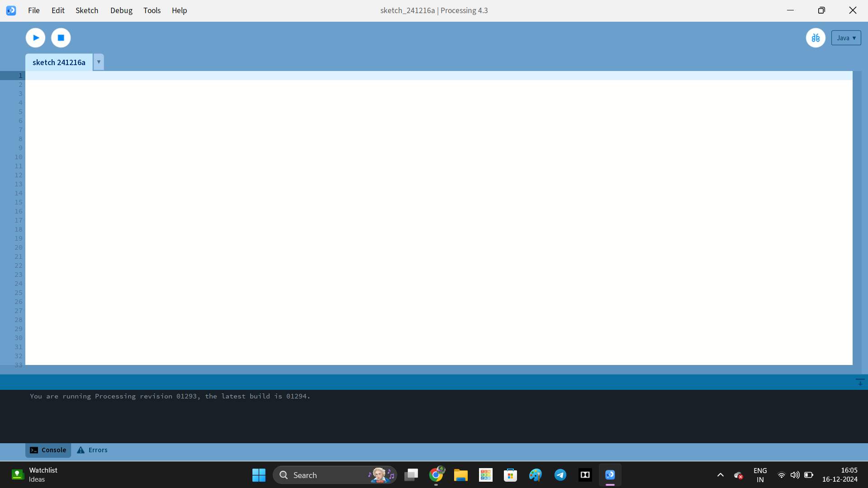Switch the ENG IN input language

[x=760, y=475]
